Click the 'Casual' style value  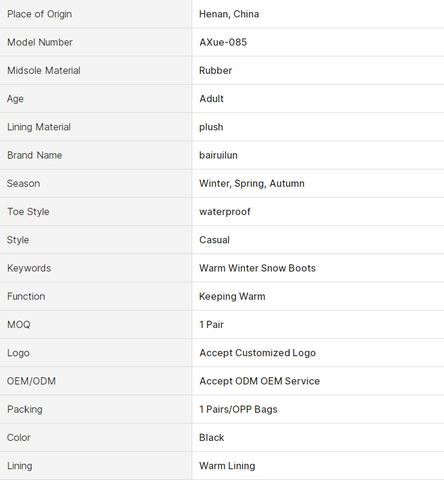[x=214, y=240]
